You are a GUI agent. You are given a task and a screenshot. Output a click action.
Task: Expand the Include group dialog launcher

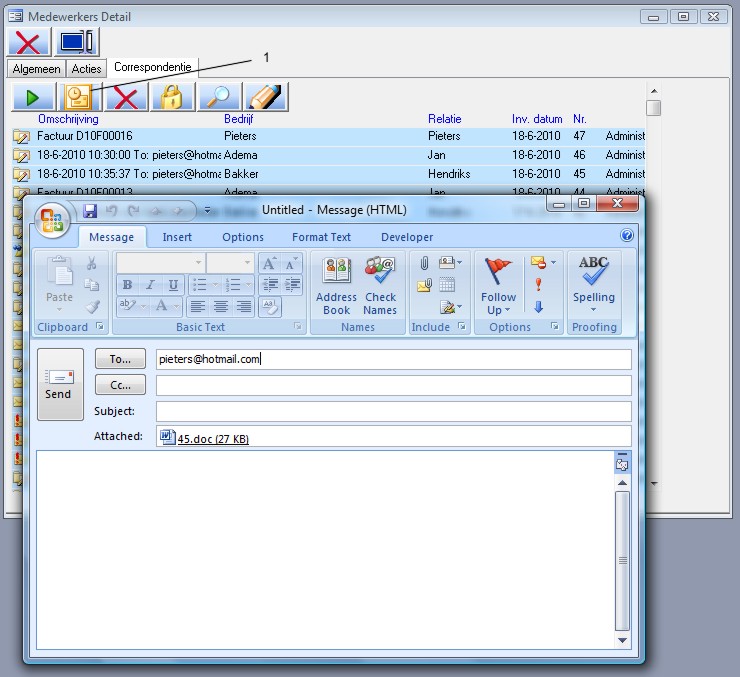pyautogui.click(x=462, y=326)
